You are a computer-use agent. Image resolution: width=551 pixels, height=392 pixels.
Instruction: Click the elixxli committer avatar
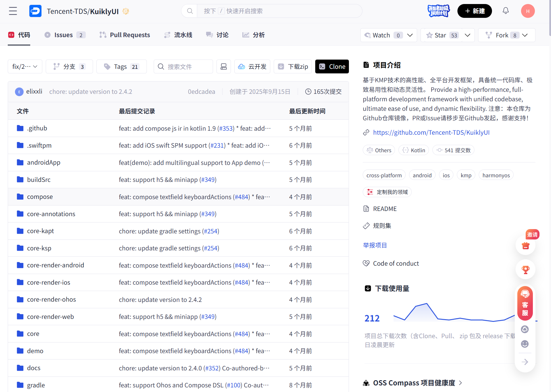point(19,92)
